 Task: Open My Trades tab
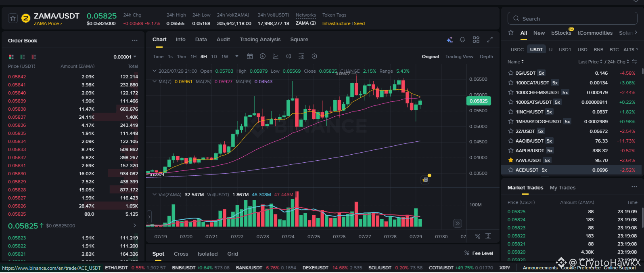562,187
